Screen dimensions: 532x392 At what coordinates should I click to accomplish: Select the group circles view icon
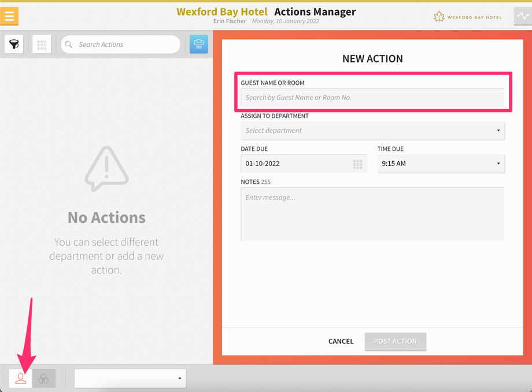click(44, 379)
